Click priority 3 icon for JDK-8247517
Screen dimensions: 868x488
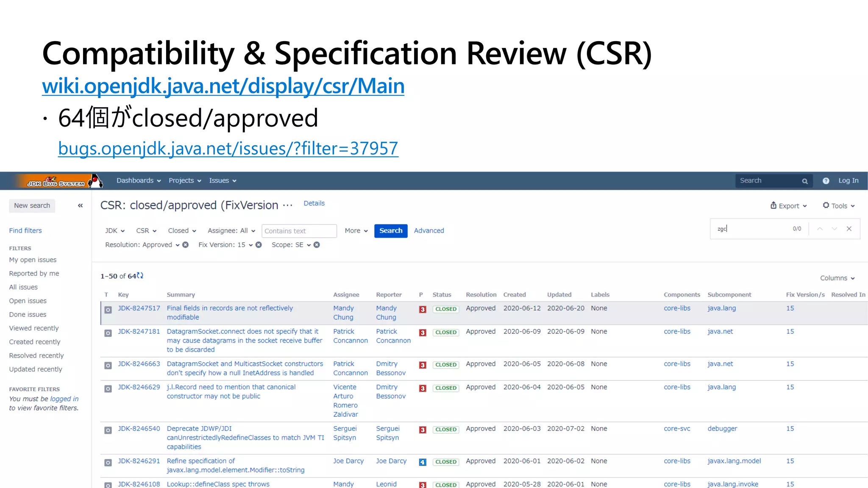[423, 310]
